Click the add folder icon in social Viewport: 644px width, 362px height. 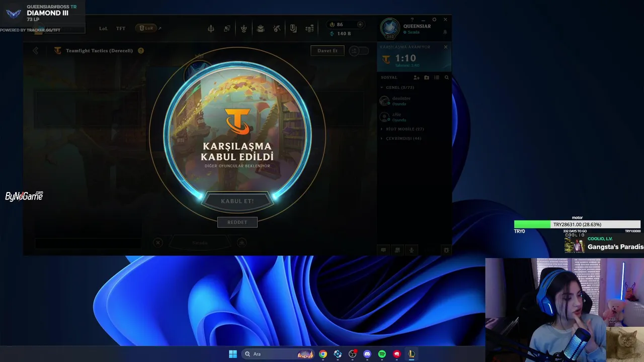(x=427, y=77)
